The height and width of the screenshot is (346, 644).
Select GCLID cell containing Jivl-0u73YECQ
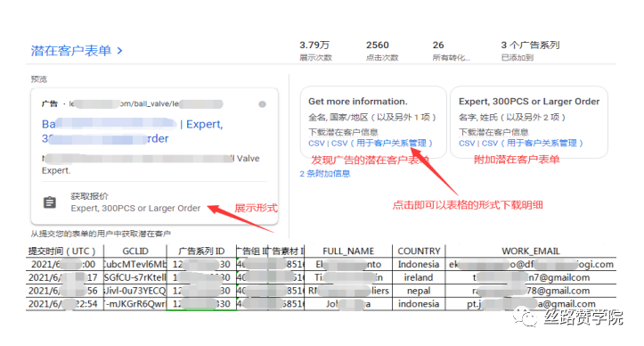point(135,291)
